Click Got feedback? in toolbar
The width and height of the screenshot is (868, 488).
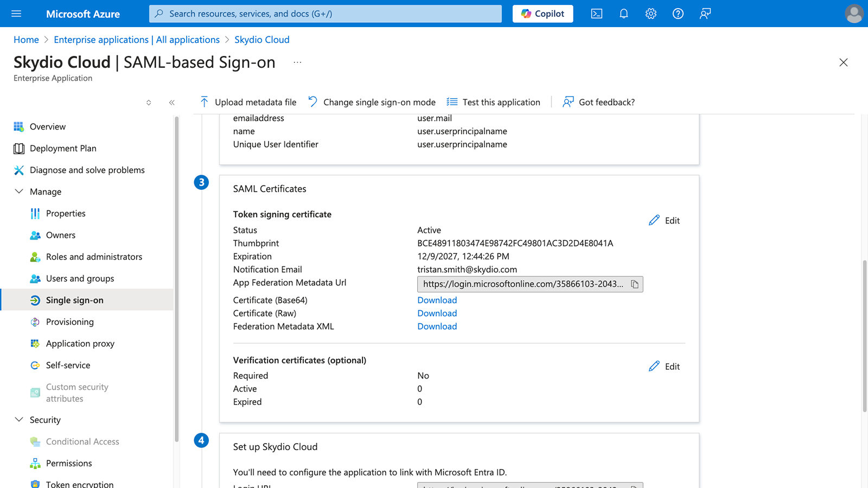(x=598, y=102)
